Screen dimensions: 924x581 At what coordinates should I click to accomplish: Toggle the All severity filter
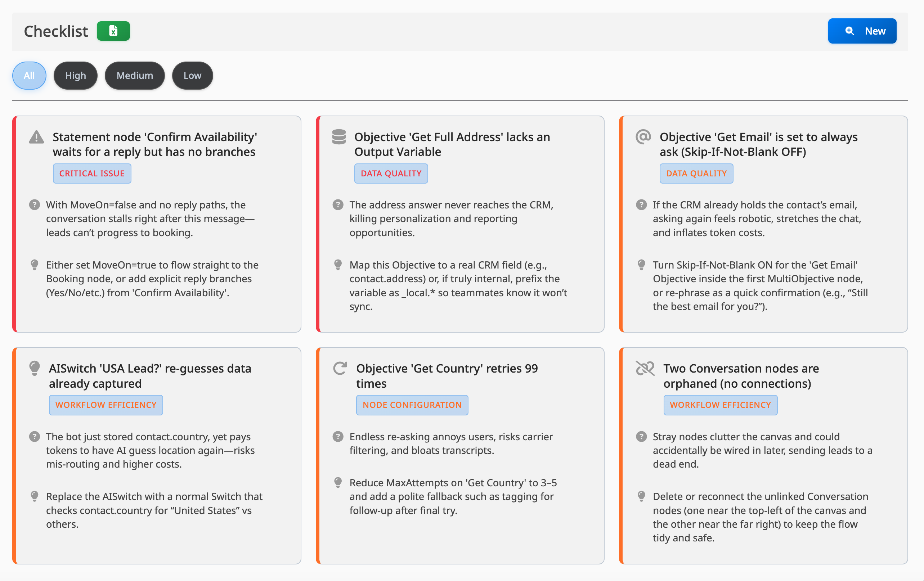click(29, 76)
